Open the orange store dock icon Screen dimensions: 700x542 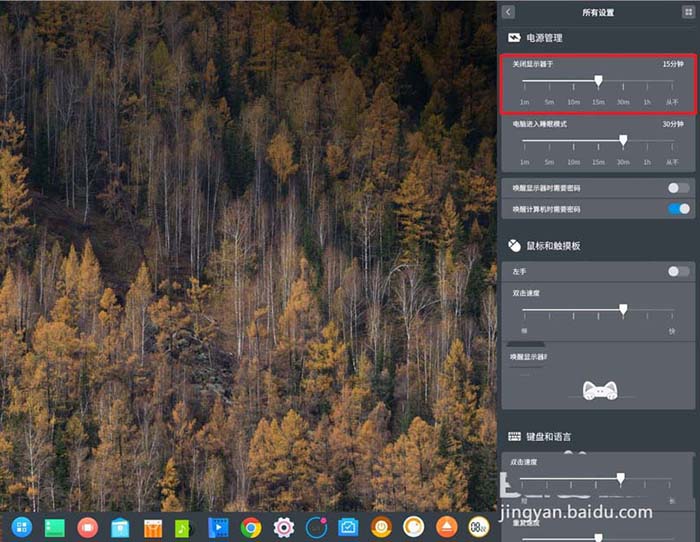click(x=153, y=529)
